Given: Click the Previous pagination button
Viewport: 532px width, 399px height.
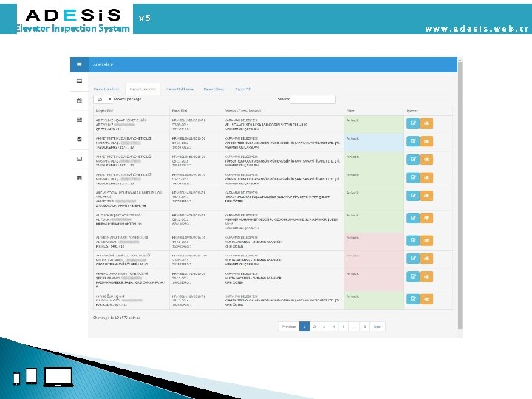Looking at the screenshot, I should tap(288, 327).
